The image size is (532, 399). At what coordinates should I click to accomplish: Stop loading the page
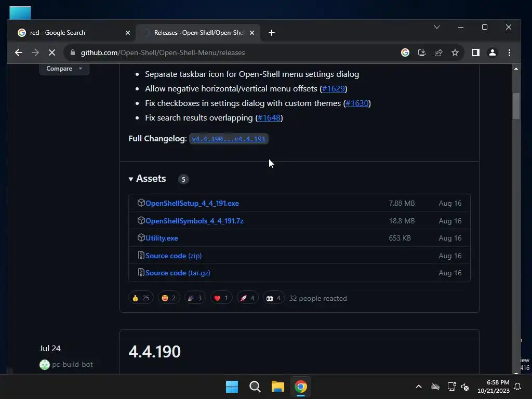52,52
